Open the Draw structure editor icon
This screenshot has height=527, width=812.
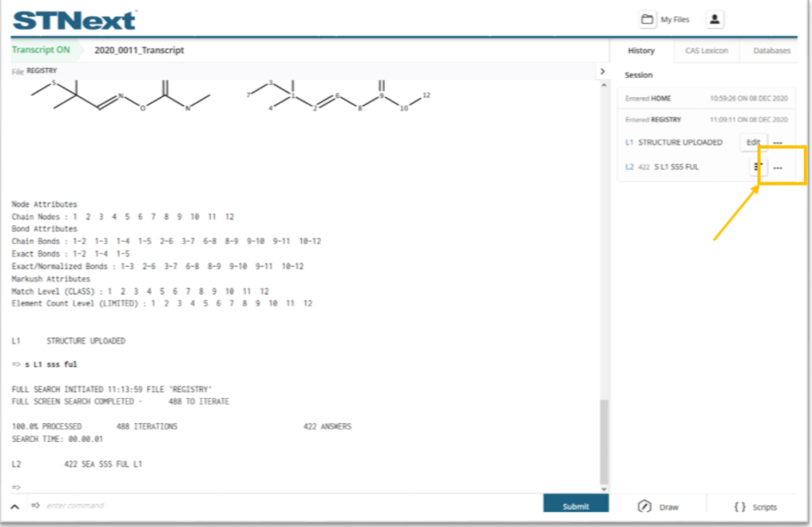point(645,506)
